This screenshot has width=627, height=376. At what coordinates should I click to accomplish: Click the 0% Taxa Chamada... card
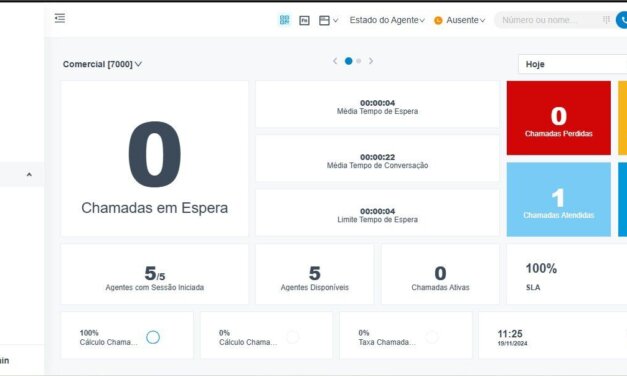pyautogui.click(x=406, y=336)
